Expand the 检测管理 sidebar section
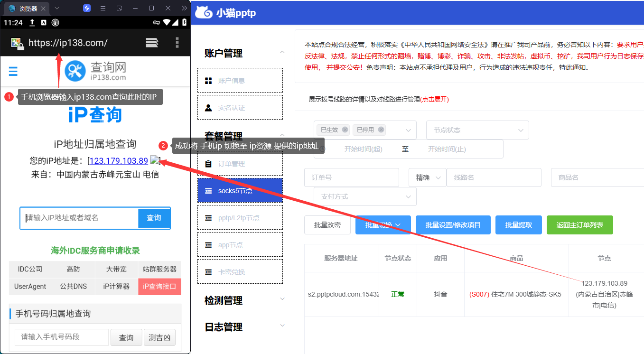The image size is (644, 354). (x=282, y=299)
